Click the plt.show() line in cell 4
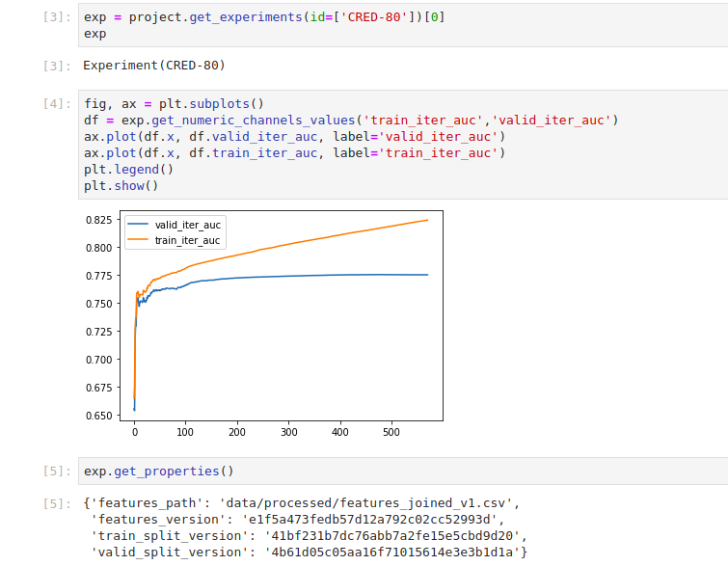Screen dimensions: 728x566 pyautogui.click(x=121, y=186)
